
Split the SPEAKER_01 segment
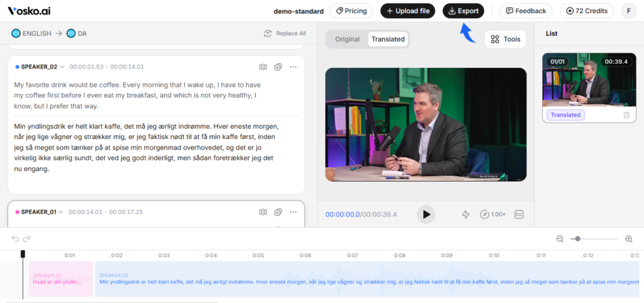coord(264,212)
